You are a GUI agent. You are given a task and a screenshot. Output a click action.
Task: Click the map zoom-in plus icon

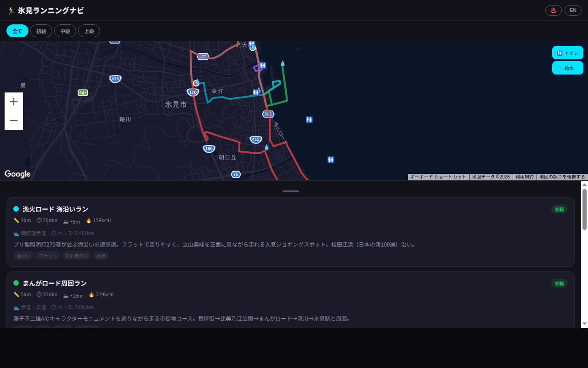pos(13,102)
